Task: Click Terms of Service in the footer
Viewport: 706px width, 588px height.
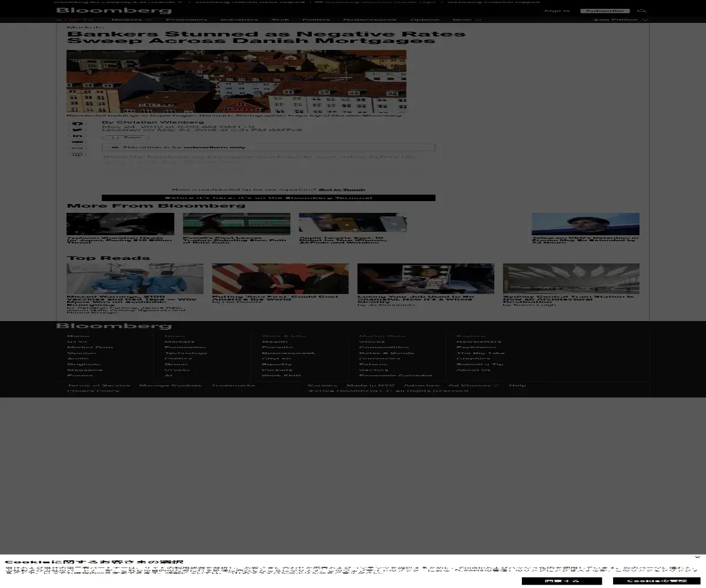Action: (x=99, y=385)
